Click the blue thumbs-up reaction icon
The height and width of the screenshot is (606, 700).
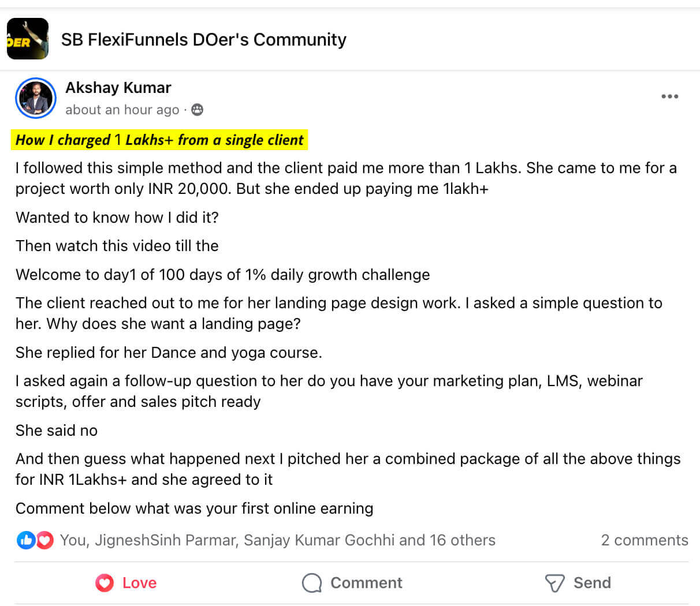25,540
